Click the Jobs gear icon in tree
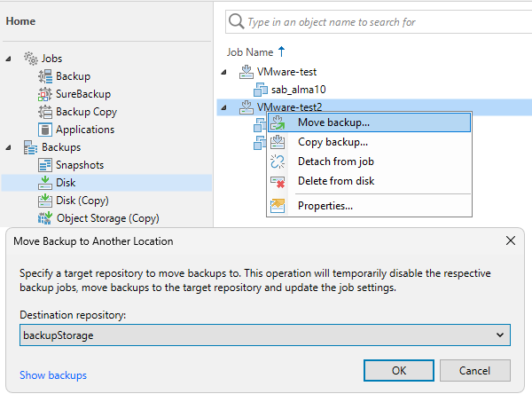 pos(31,59)
